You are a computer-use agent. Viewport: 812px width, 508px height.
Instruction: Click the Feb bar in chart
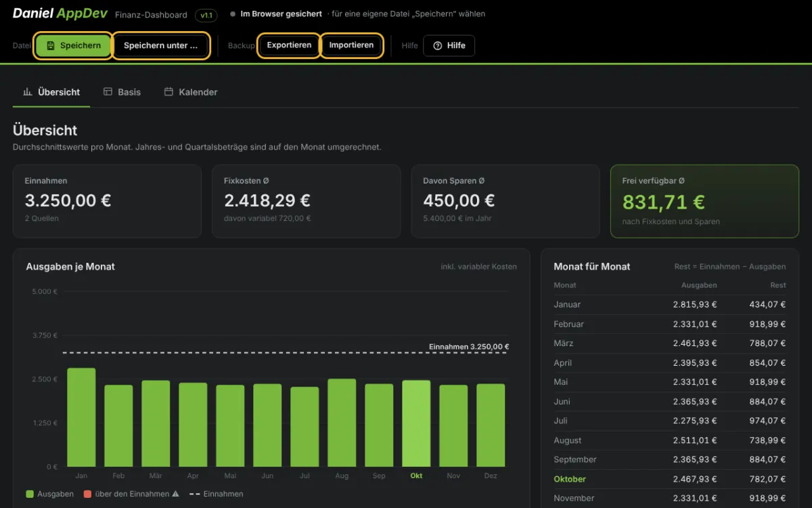point(118,426)
